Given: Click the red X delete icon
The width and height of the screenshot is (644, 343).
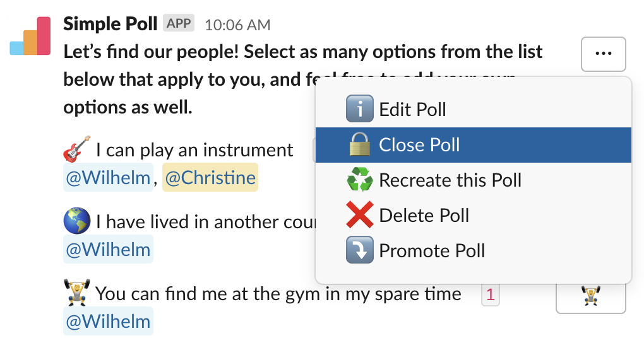Looking at the screenshot, I should coord(360,216).
